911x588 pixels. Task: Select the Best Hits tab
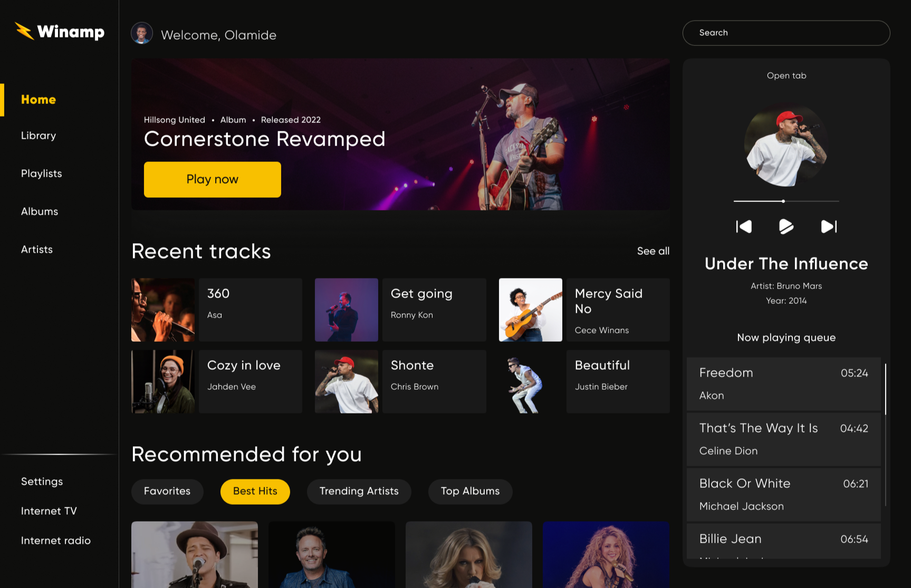pyautogui.click(x=255, y=491)
